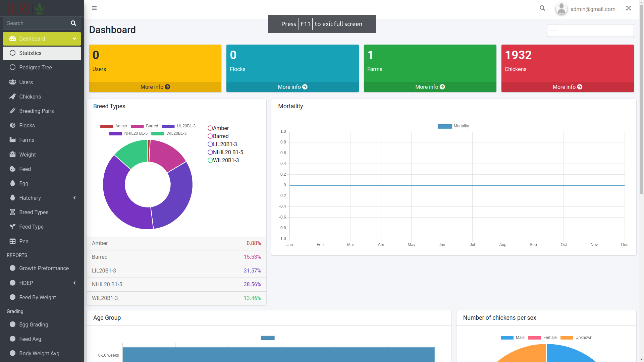Open Pedigree Tree menu item

[42, 67]
